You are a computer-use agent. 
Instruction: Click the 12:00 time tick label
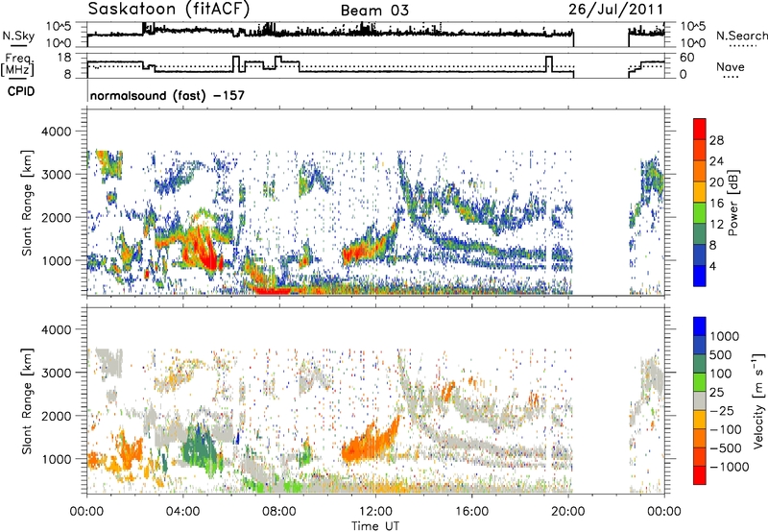[x=375, y=512]
